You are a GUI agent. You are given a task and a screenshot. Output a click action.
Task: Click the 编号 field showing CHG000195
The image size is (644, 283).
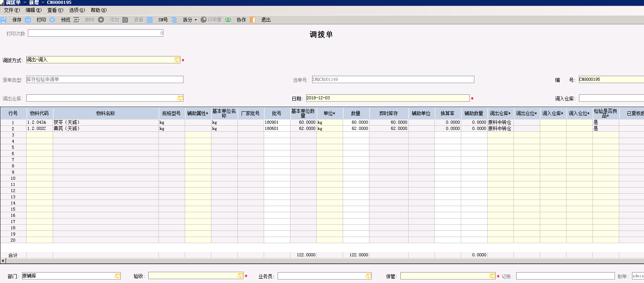(611, 79)
